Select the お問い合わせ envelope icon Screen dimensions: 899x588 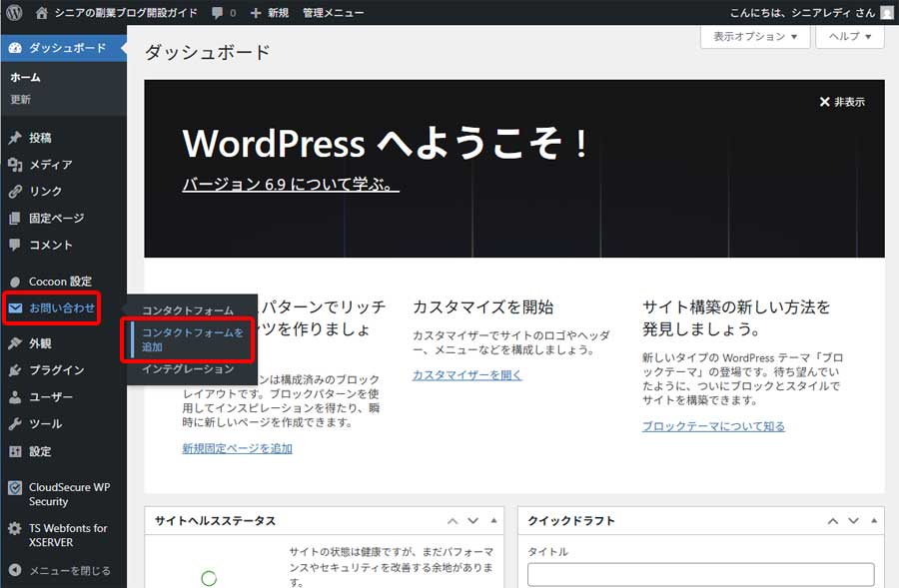[x=17, y=307]
